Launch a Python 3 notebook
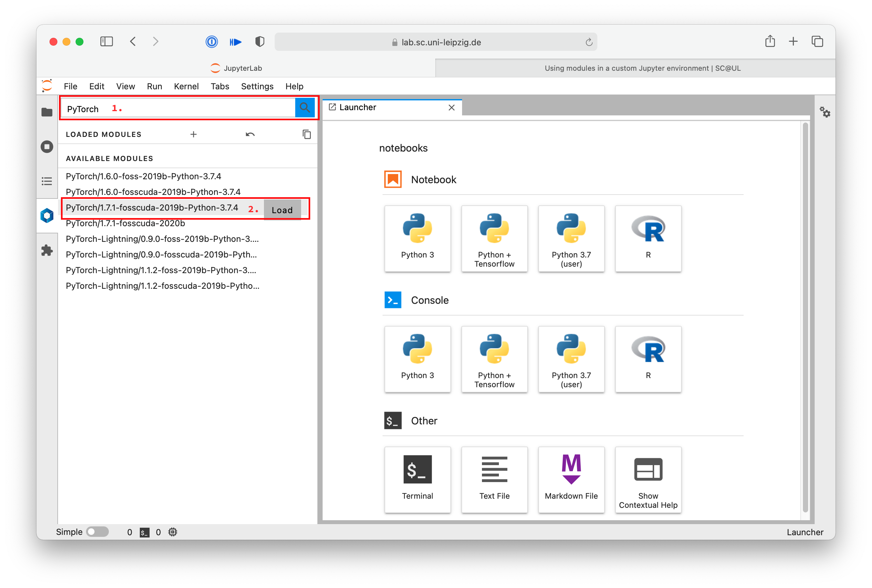Screen dimensions: 872x588 417,239
